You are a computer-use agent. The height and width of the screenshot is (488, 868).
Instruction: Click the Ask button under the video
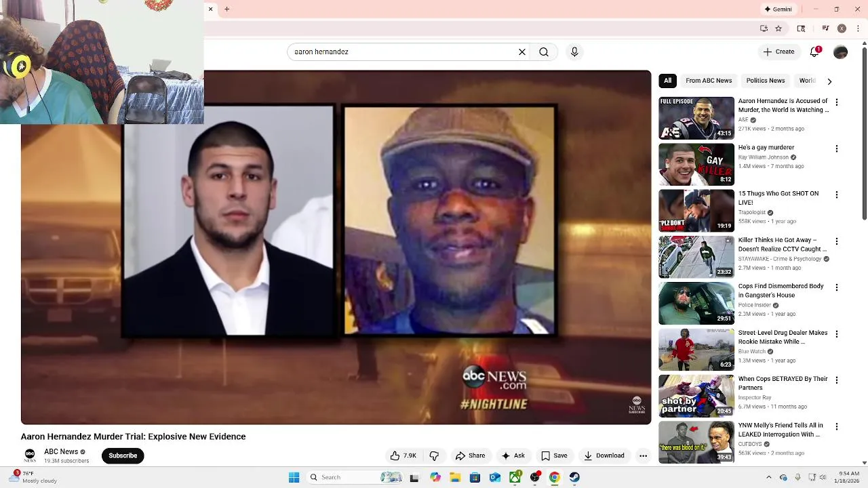click(x=513, y=455)
